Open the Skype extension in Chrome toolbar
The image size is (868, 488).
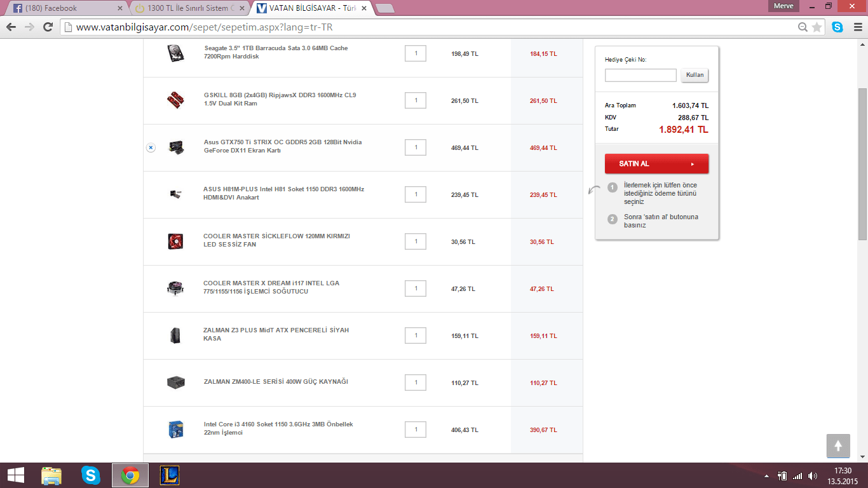point(837,27)
